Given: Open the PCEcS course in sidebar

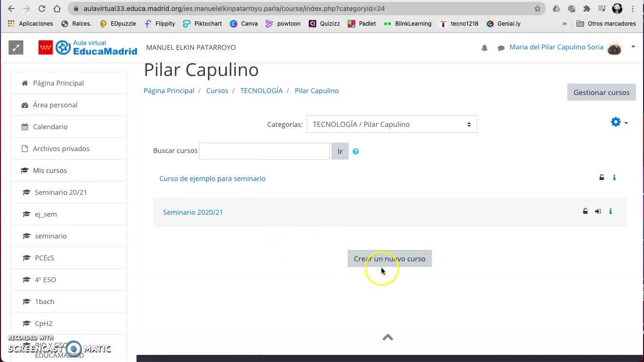Looking at the screenshot, I should [x=69, y=258].
